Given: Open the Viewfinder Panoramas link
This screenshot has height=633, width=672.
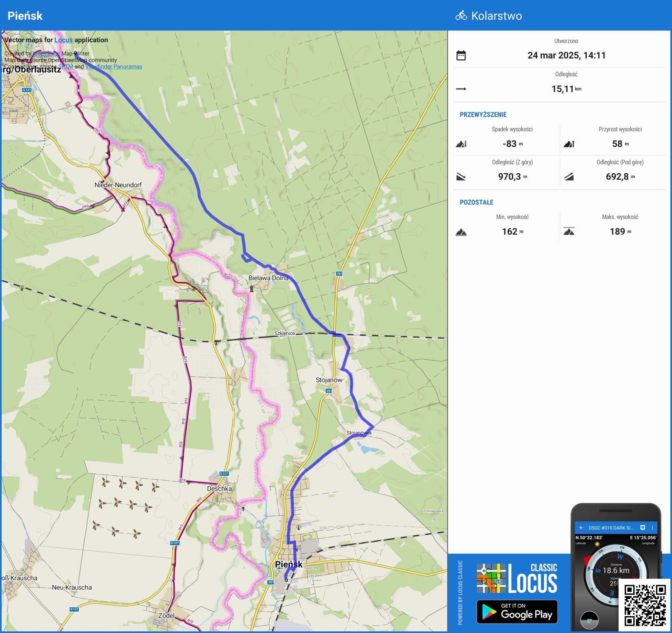Looking at the screenshot, I should click(x=114, y=67).
